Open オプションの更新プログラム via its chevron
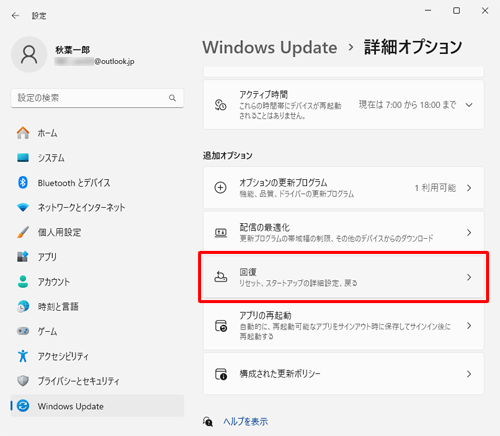This screenshot has height=436, width=500. [x=469, y=188]
